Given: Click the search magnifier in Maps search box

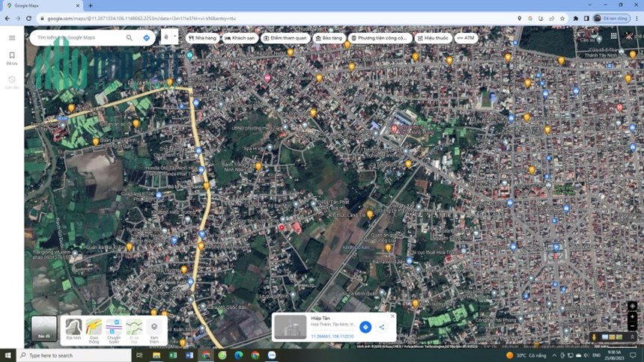Looking at the screenshot, I should [x=130, y=37].
